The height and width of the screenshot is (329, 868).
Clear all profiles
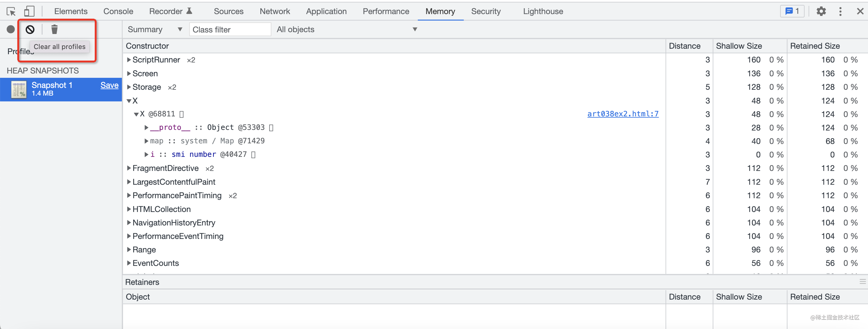30,29
